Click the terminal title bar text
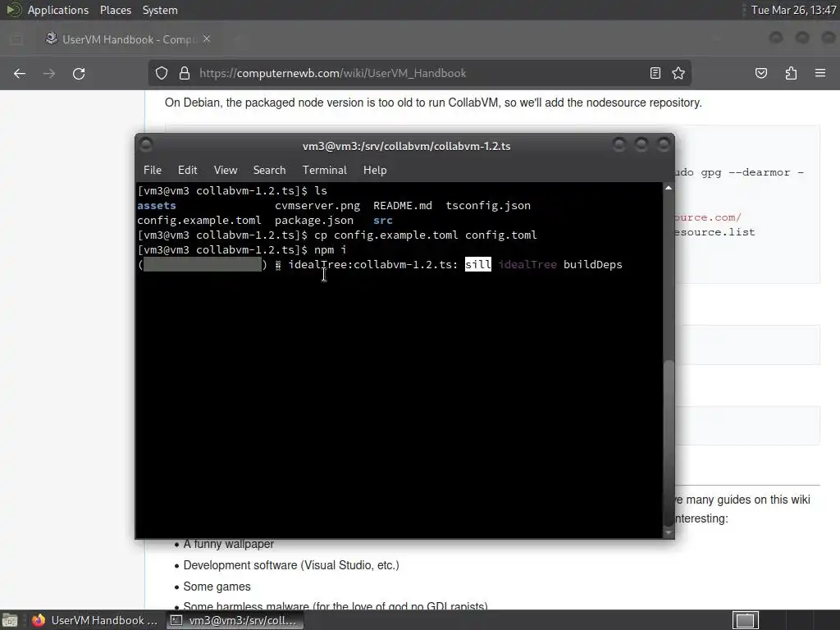The width and height of the screenshot is (840, 630). pyautogui.click(x=406, y=146)
